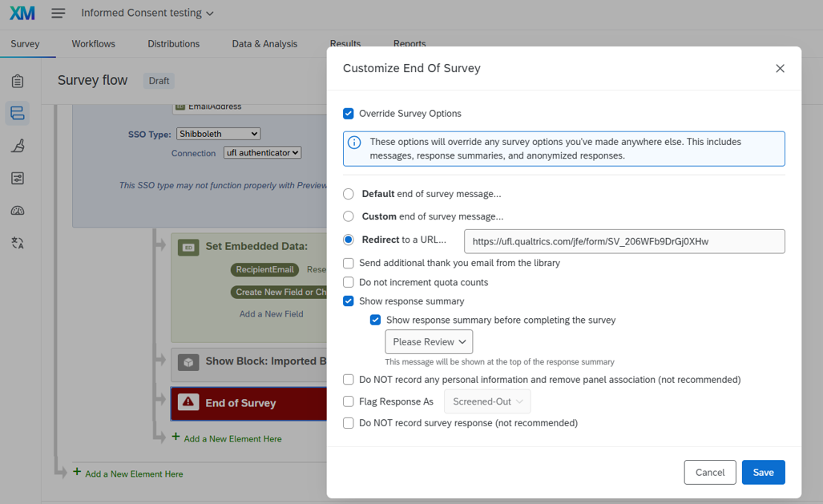Image resolution: width=823 pixels, height=504 pixels.
Task: Open the Screened-Out flag dropdown
Action: (x=487, y=401)
